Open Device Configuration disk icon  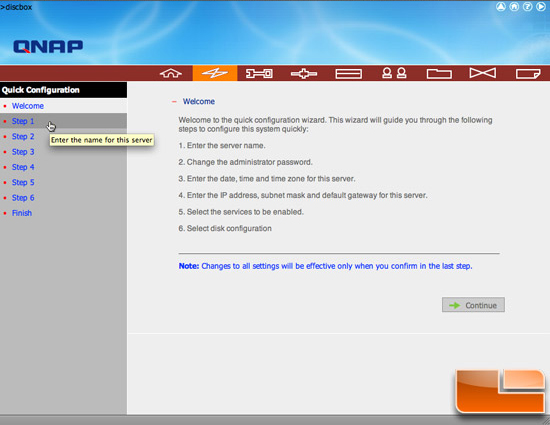click(348, 74)
